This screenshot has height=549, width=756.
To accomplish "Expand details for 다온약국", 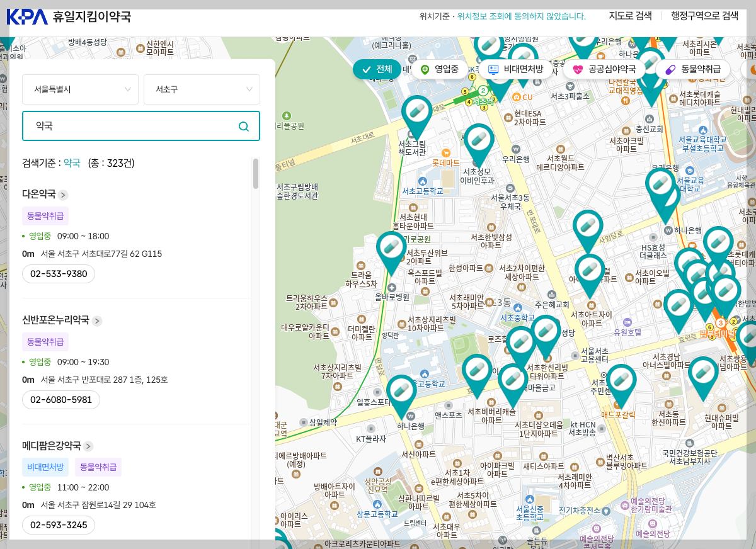I will pos(62,195).
